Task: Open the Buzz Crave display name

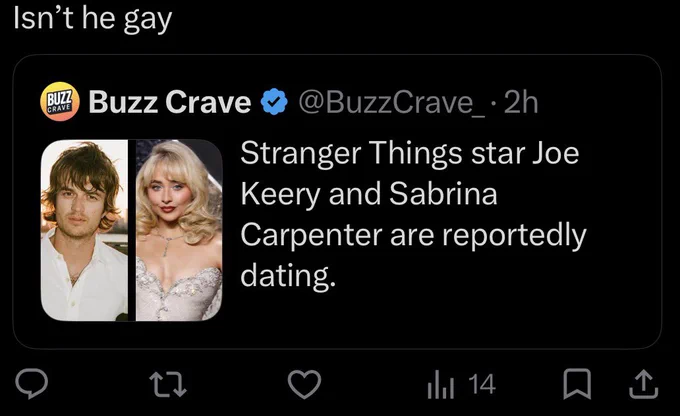Action: [170, 102]
